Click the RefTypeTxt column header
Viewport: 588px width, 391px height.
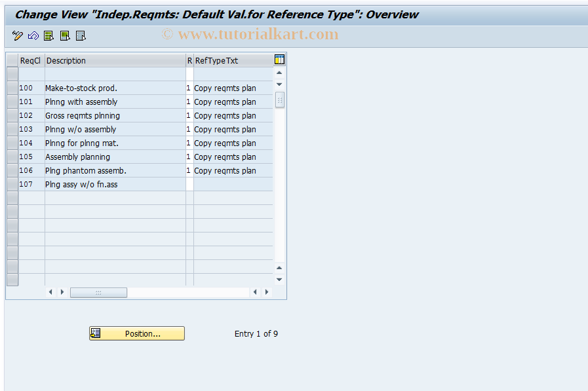coord(233,60)
